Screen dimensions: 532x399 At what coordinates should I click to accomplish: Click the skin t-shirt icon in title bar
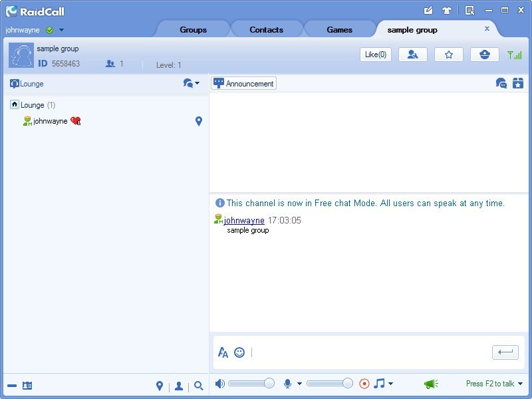pyautogui.click(x=447, y=11)
